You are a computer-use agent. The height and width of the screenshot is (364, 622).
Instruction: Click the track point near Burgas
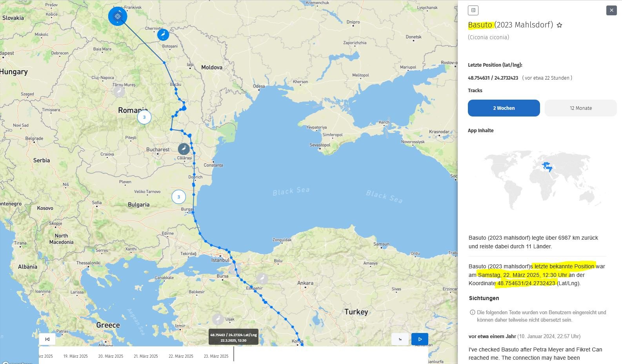tap(193, 212)
